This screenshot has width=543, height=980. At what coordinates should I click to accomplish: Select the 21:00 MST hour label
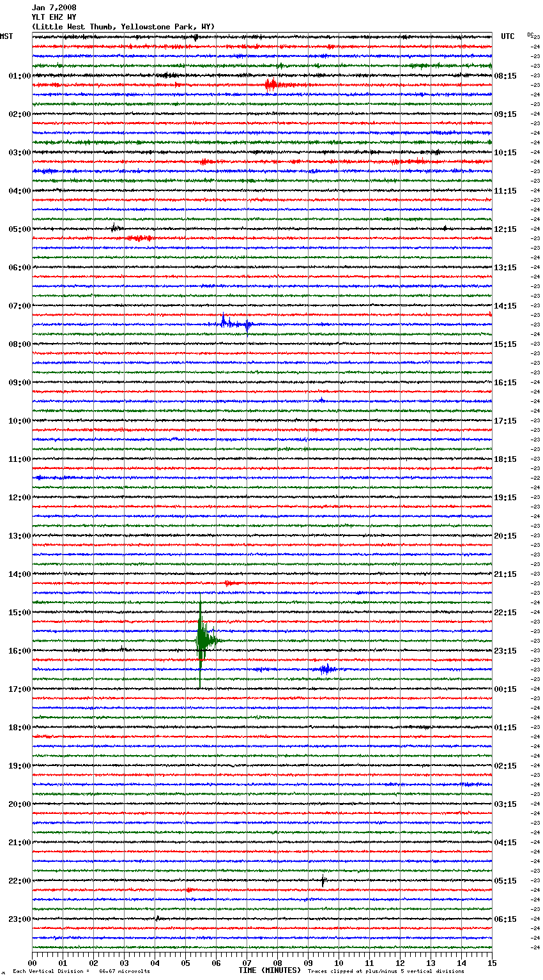click(19, 843)
